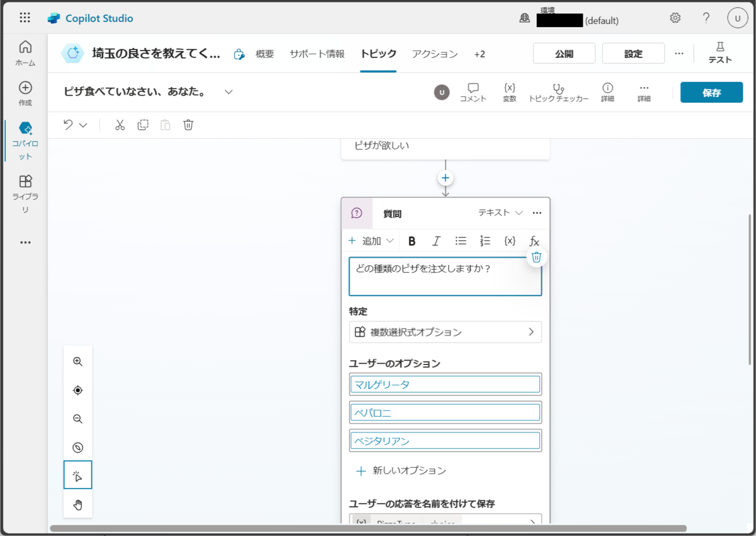Activate the selection pointer tool

pos(78,475)
